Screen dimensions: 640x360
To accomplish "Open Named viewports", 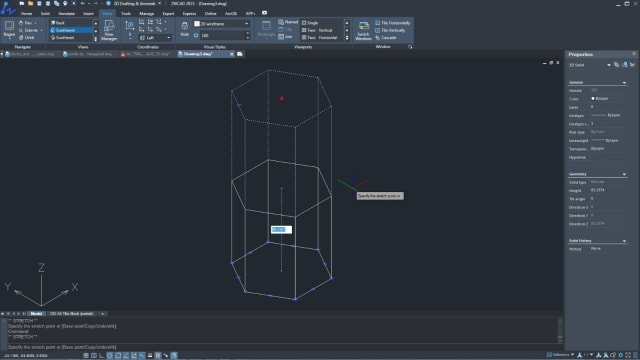I will (288, 22).
